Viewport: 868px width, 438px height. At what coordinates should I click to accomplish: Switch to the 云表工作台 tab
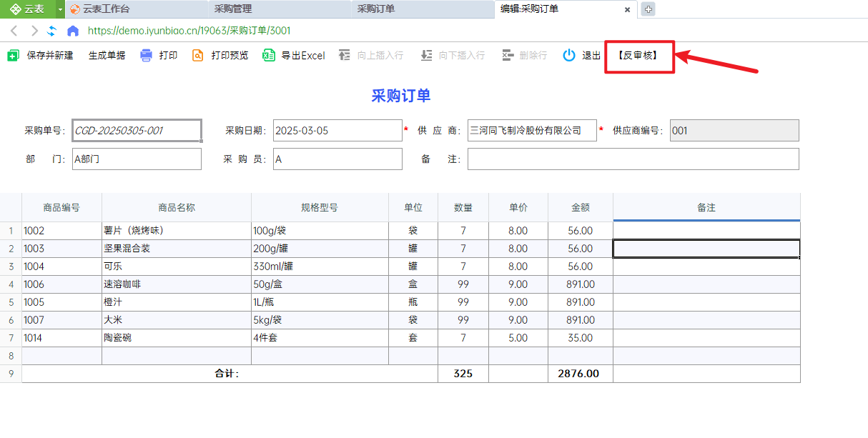(x=137, y=9)
